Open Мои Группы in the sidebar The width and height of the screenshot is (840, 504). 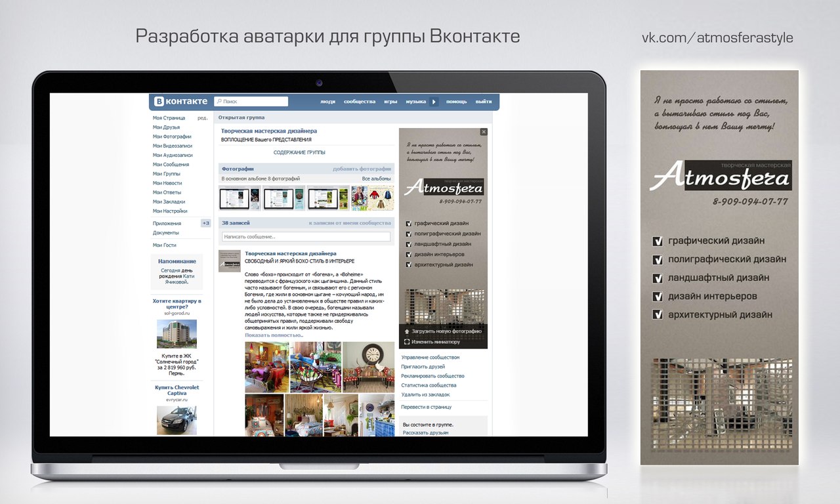pyautogui.click(x=167, y=174)
